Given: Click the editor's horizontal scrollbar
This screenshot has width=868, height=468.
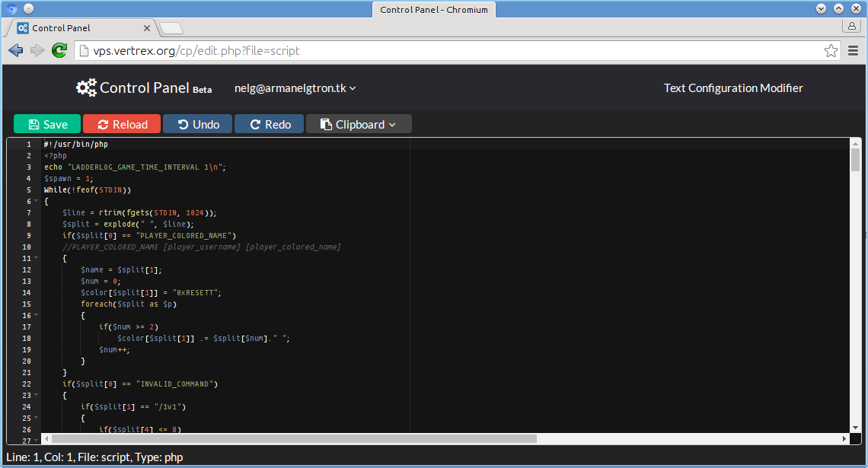Looking at the screenshot, I should pyautogui.click(x=293, y=439).
